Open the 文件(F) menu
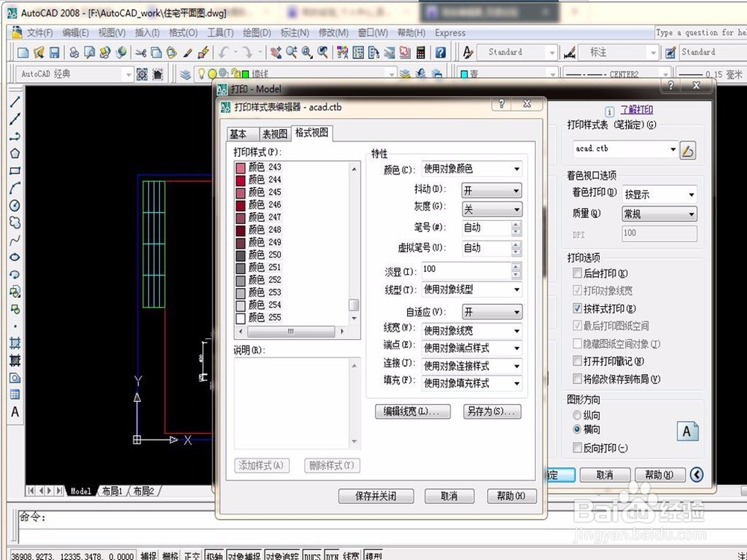 coord(40,33)
